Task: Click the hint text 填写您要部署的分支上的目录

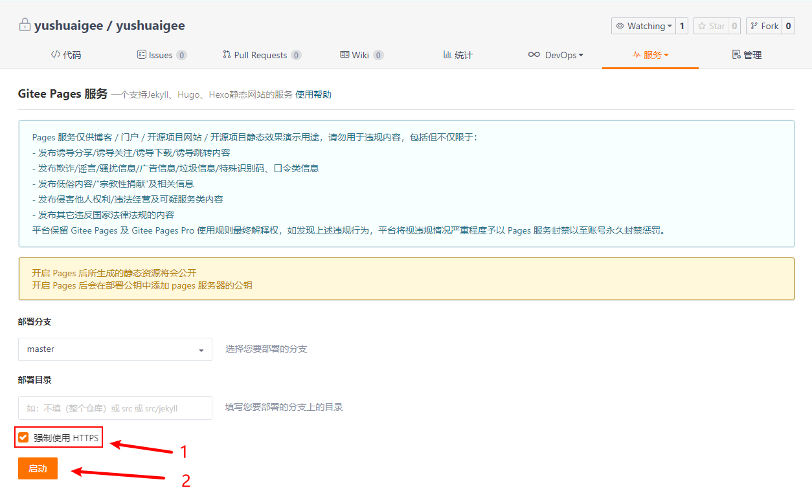Action: click(284, 407)
